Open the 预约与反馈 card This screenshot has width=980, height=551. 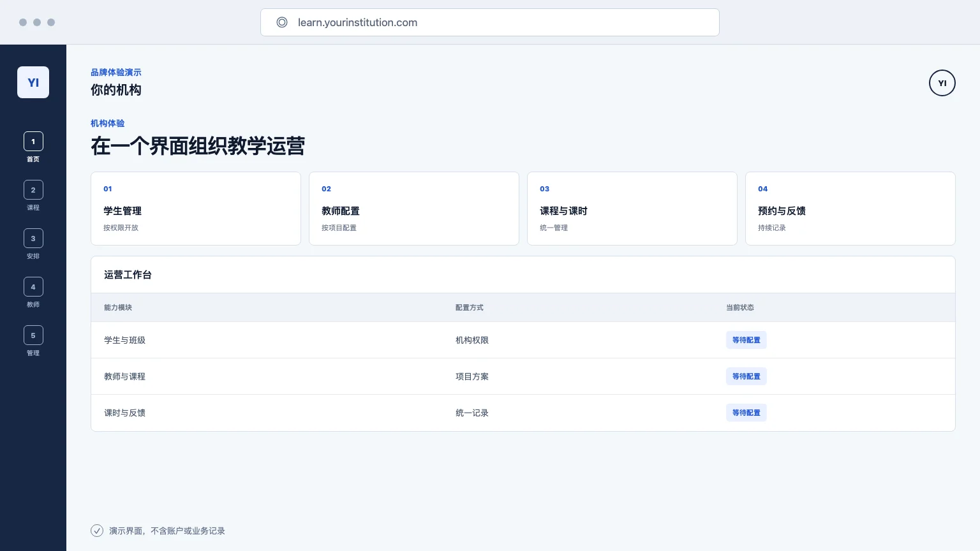point(850,209)
